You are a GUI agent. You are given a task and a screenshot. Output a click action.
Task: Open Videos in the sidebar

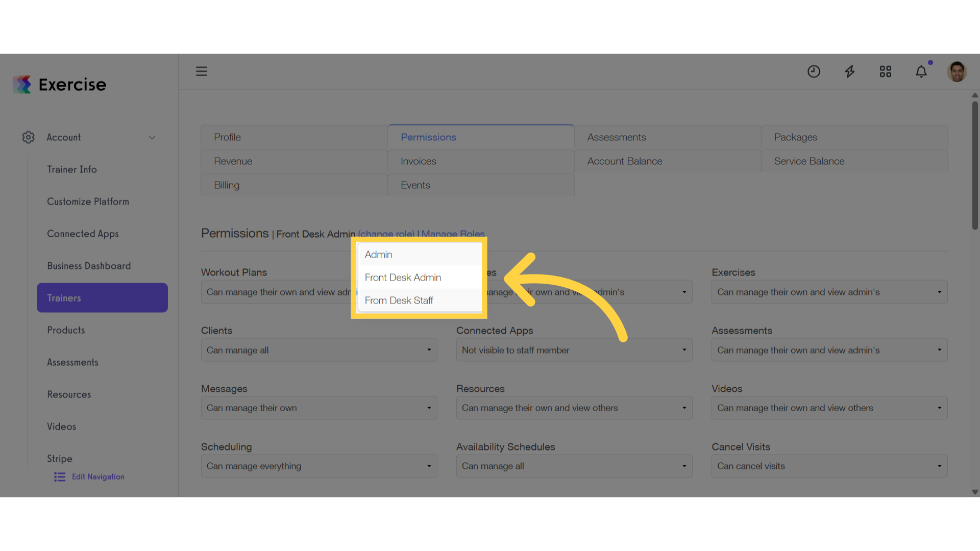click(61, 427)
